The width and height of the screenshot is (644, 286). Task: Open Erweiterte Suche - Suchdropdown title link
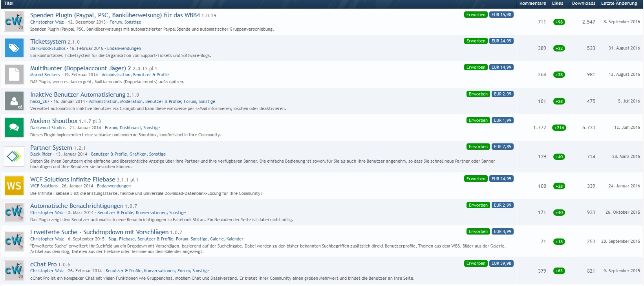click(99, 232)
